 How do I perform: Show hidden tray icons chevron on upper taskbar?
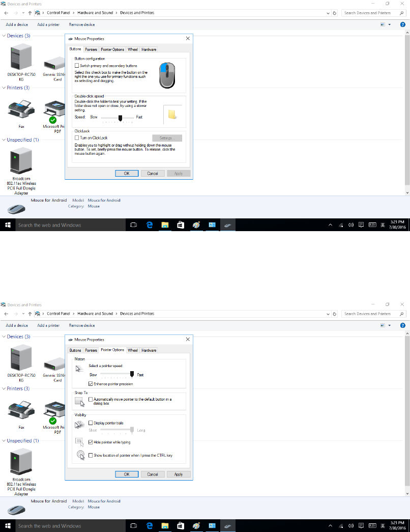330,225
